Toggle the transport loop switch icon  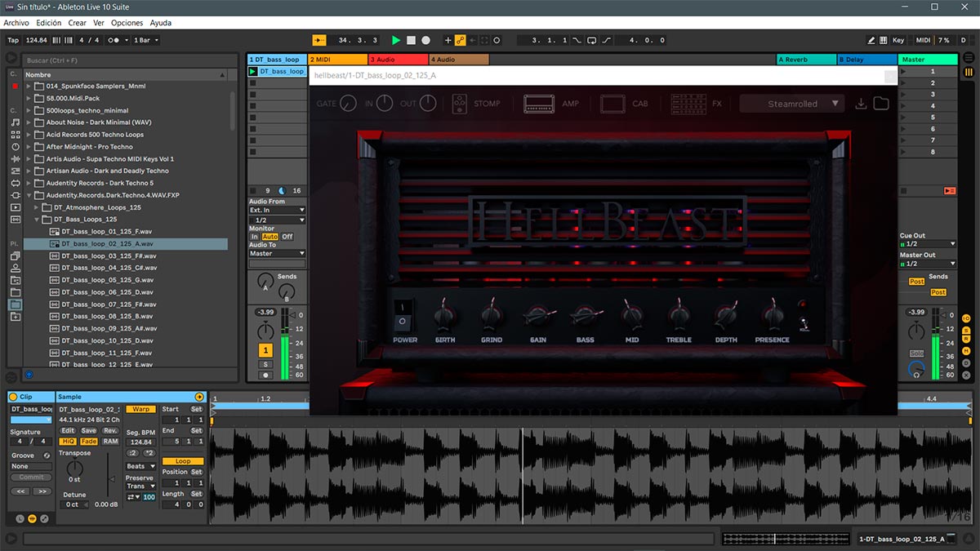[x=592, y=40]
